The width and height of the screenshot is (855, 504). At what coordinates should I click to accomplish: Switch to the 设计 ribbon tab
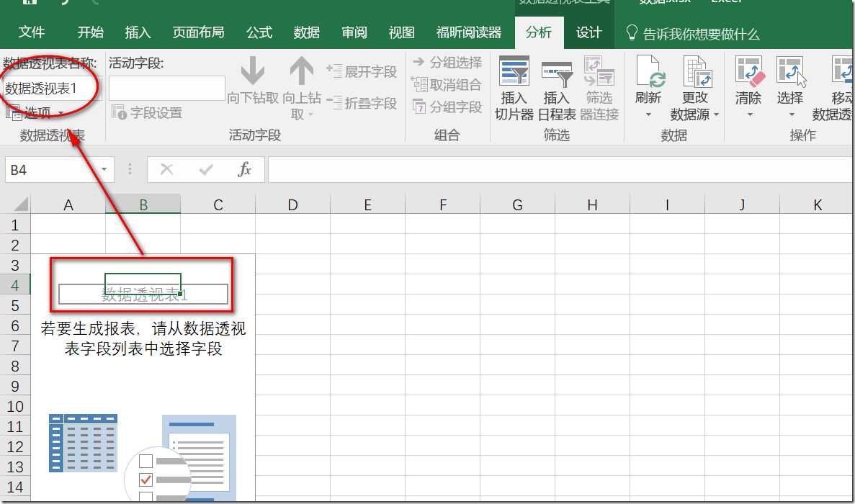pos(589,32)
